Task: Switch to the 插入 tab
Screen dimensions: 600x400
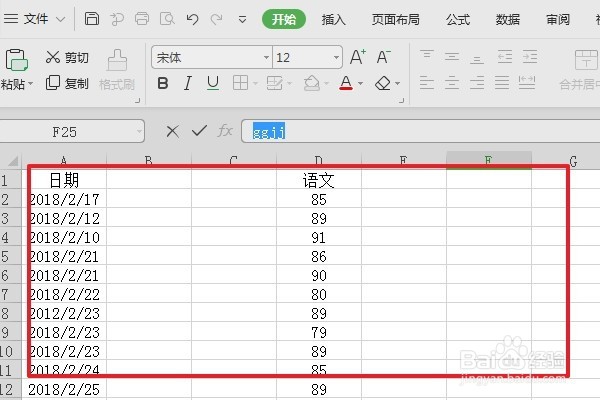Action: [333, 20]
